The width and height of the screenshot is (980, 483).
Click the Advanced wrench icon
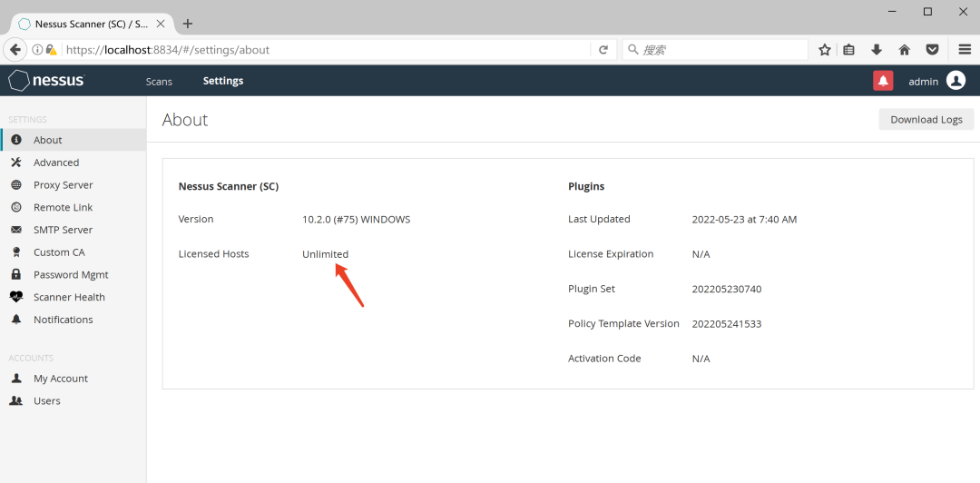(16, 163)
